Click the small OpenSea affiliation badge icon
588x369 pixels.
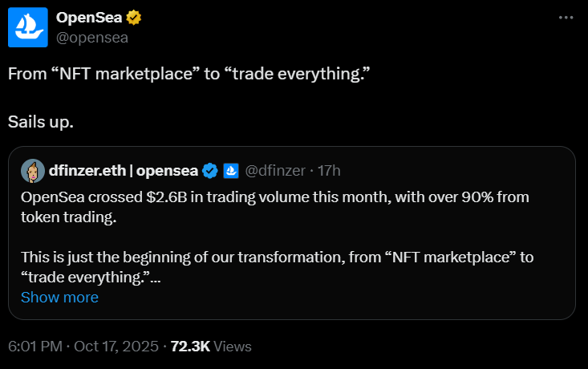(x=230, y=170)
